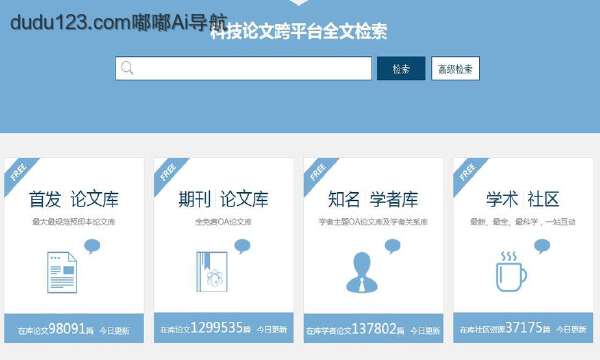Open 高级检索 advanced search
This screenshot has height=360, width=600.
tap(455, 68)
